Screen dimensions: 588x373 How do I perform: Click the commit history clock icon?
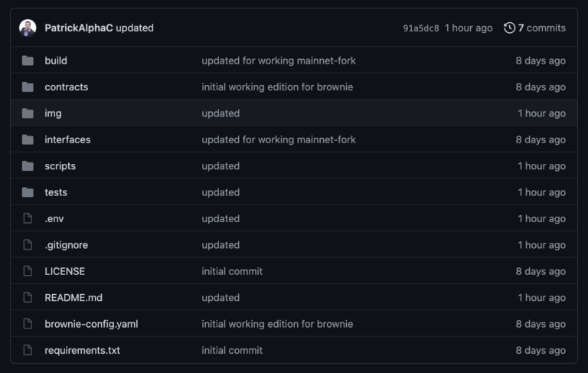point(509,28)
